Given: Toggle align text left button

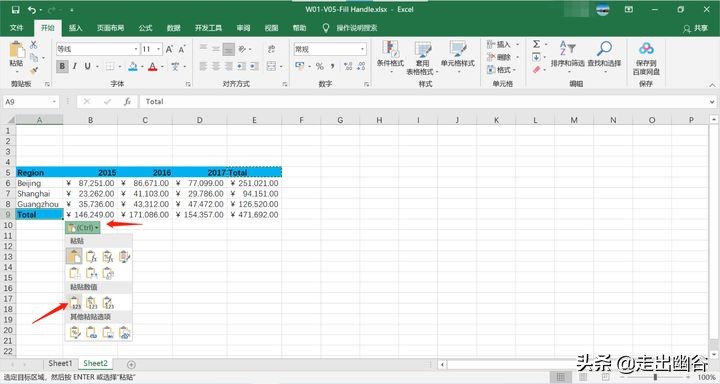Looking at the screenshot, I should [203, 67].
